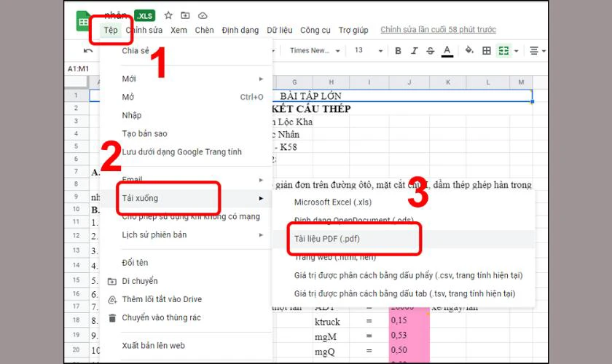612x364 pixels.
Task: Select Đổi tên
Action: tap(186, 263)
